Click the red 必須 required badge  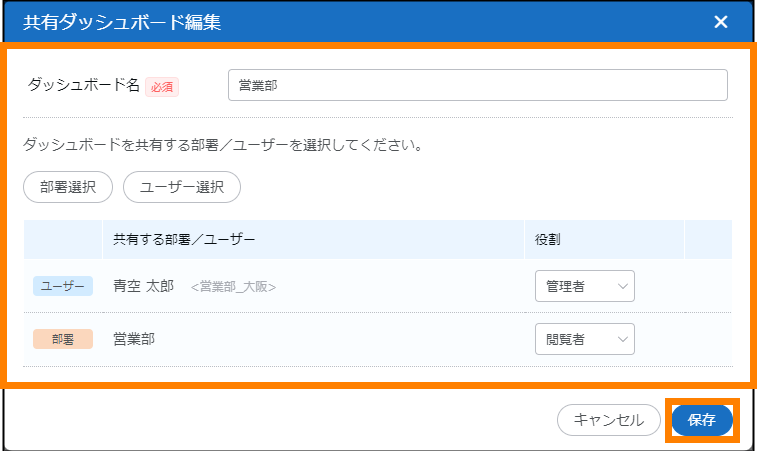pyautogui.click(x=162, y=87)
